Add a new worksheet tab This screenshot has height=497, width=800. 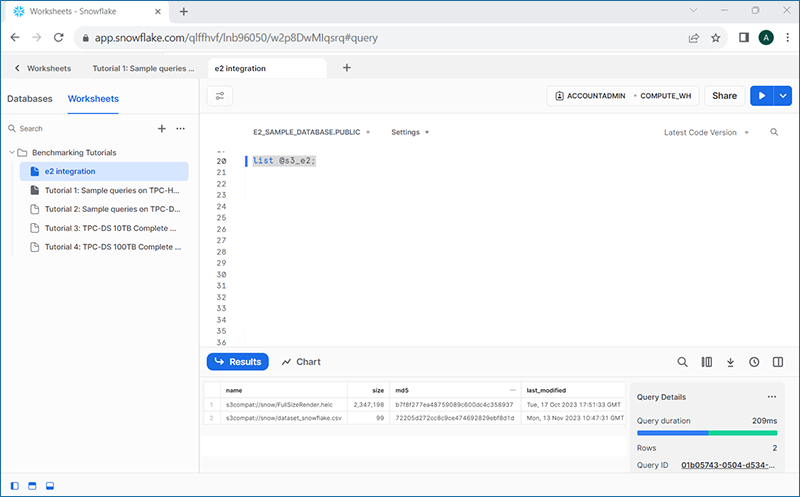click(x=346, y=68)
